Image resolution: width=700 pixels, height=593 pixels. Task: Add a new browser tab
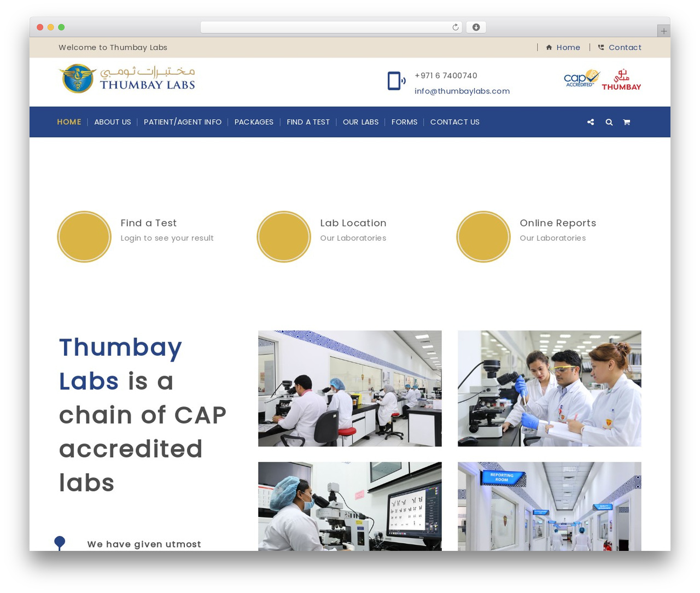coord(663,31)
